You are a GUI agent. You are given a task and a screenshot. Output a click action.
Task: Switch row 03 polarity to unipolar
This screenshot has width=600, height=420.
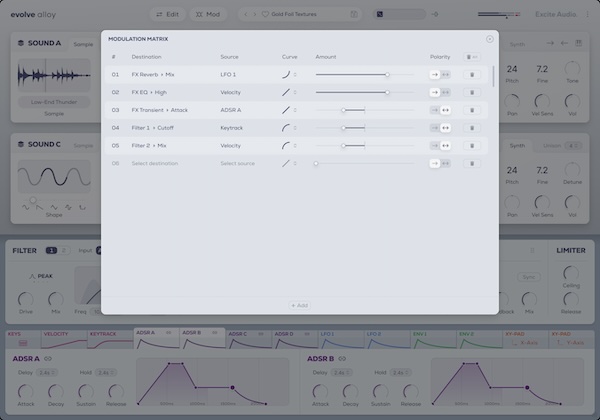[x=435, y=110]
